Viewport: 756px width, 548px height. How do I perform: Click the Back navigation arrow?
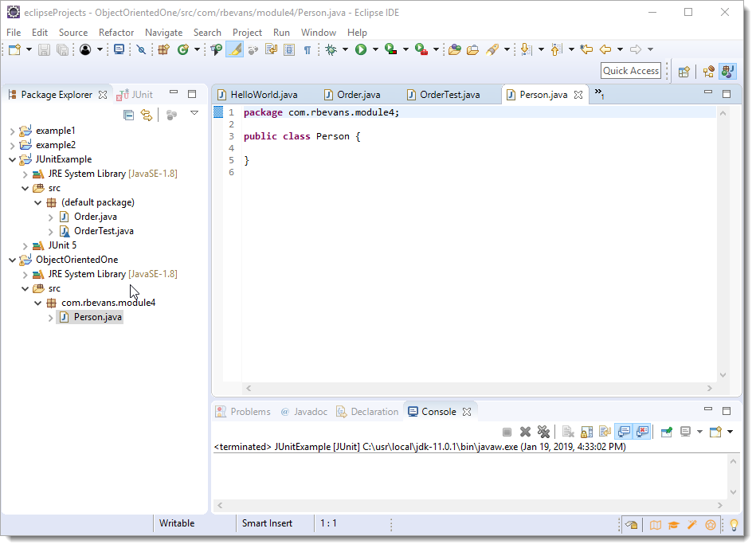click(x=605, y=49)
